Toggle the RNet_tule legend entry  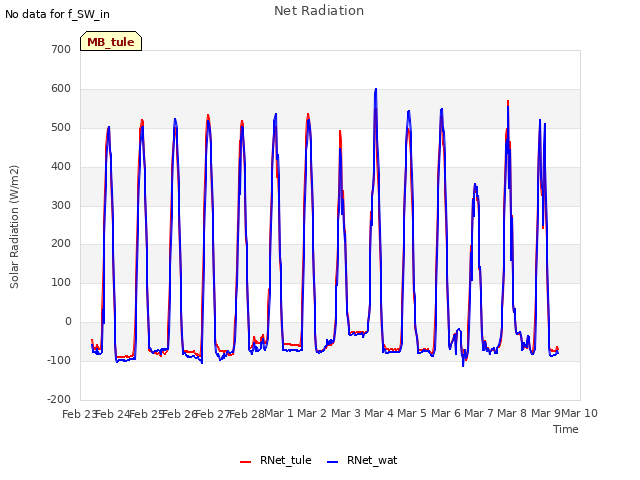pos(276,460)
